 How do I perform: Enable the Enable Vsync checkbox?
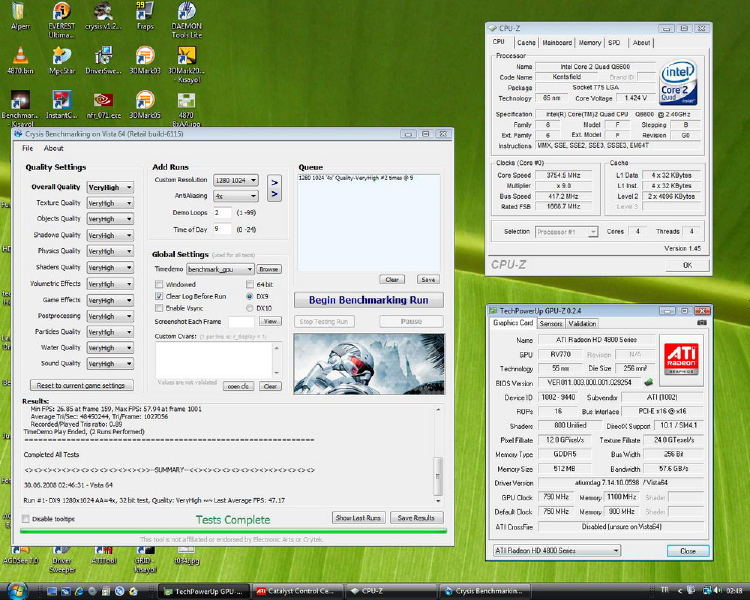pyautogui.click(x=159, y=308)
